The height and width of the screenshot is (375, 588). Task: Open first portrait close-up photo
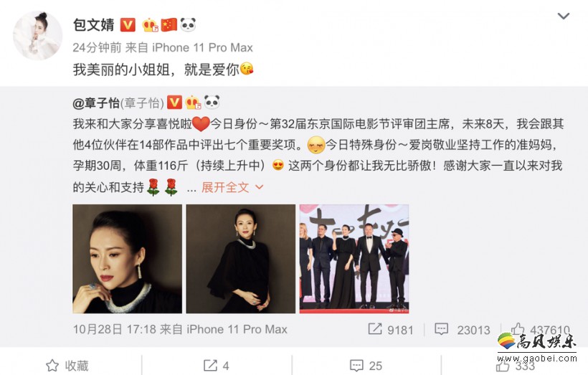[127, 259]
